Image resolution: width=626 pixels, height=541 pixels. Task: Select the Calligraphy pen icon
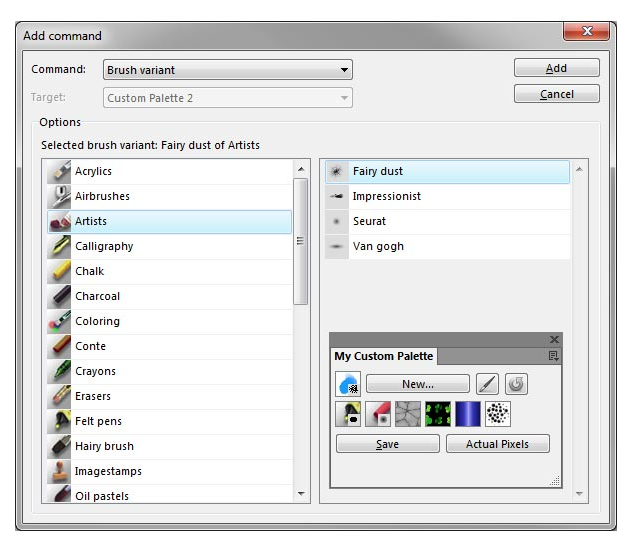[59, 247]
